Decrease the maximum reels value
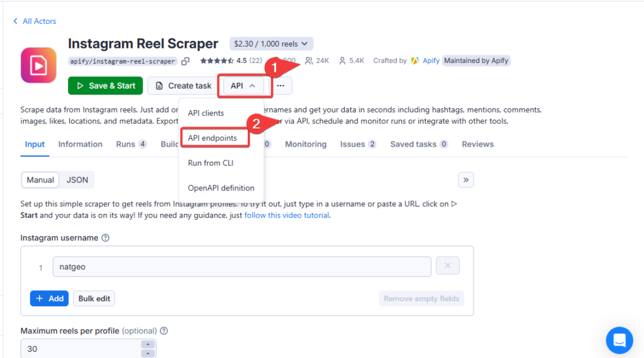644x358 pixels. (148, 354)
